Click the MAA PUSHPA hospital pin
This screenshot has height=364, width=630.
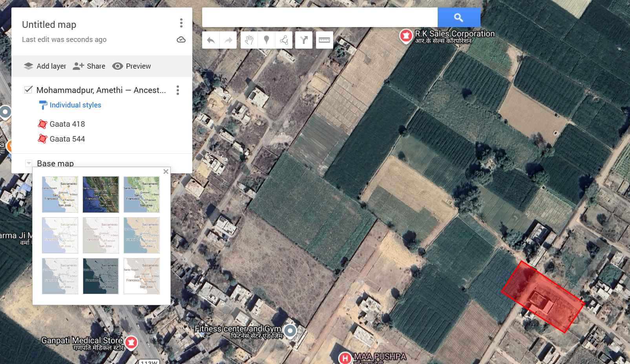click(x=345, y=358)
